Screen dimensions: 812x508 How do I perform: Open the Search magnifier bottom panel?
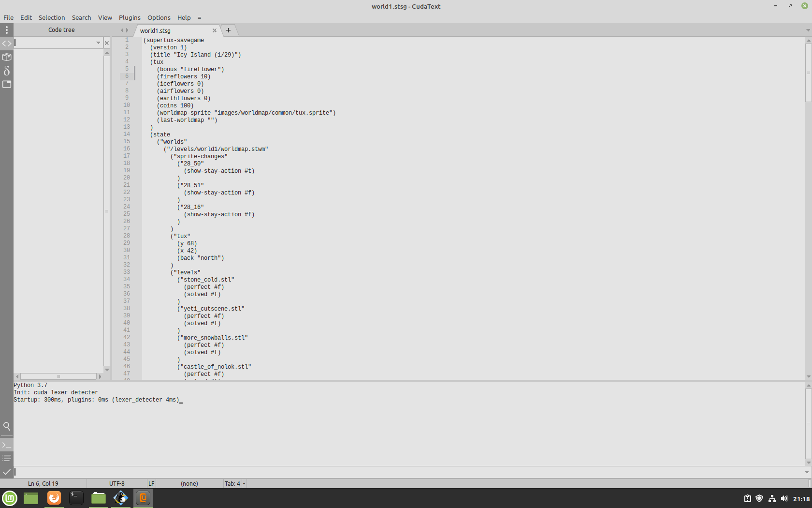[7, 426]
